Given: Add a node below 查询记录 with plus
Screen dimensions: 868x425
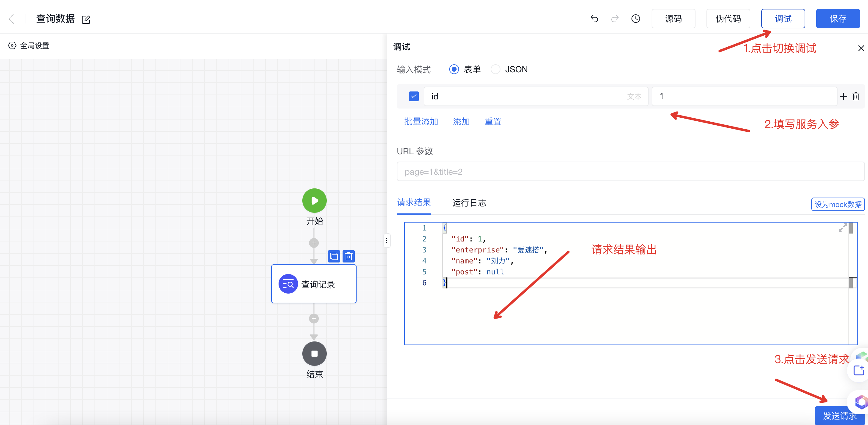Looking at the screenshot, I should 314,319.
